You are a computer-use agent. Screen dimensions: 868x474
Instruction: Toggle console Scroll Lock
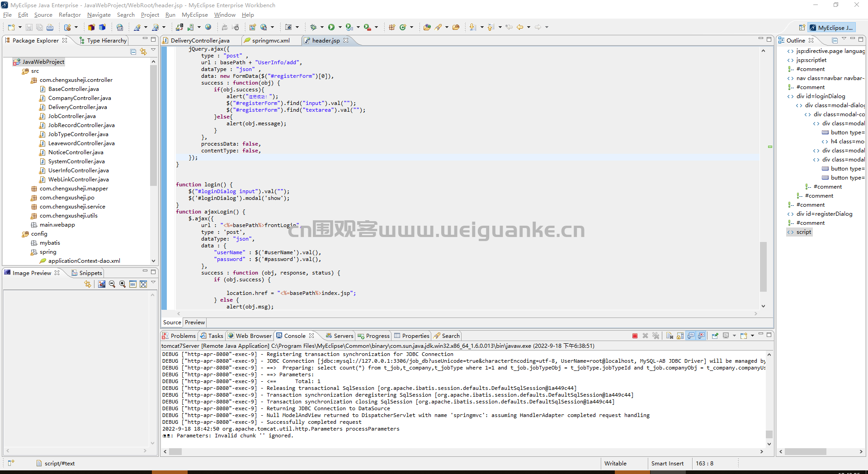click(680, 336)
